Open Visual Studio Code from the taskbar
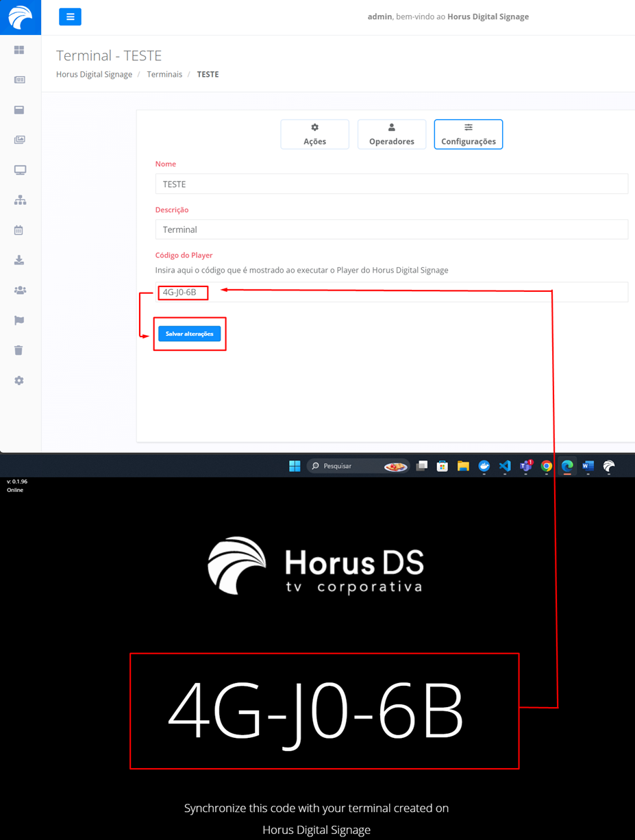635x840 pixels. click(505, 466)
